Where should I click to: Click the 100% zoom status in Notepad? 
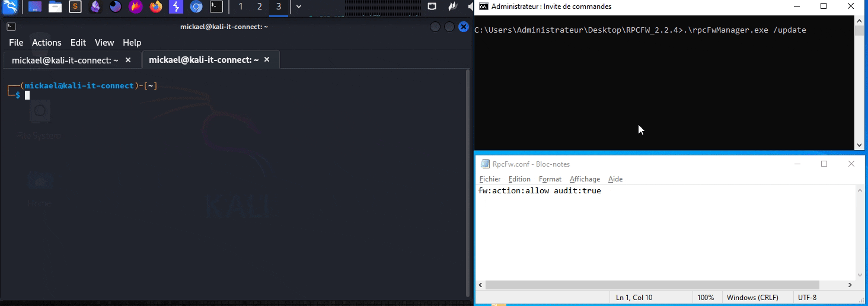point(706,298)
